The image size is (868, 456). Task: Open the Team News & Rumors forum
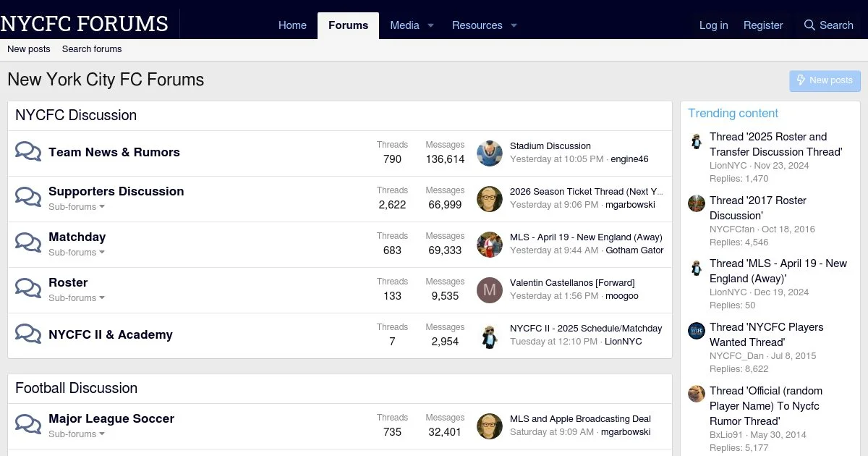[114, 152]
